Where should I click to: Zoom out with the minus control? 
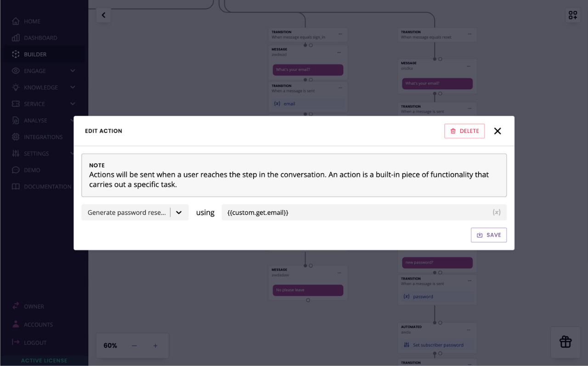(x=134, y=345)
